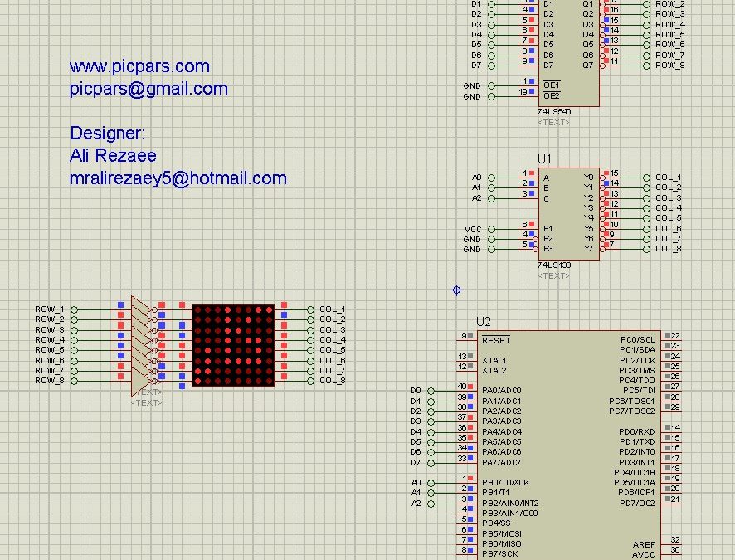Image resolution: width=735 pixels, height=560 pixels.
Task: Click the VCC terminal feeding pin E1
Action: pyautogui.click(x=491, y=229)
